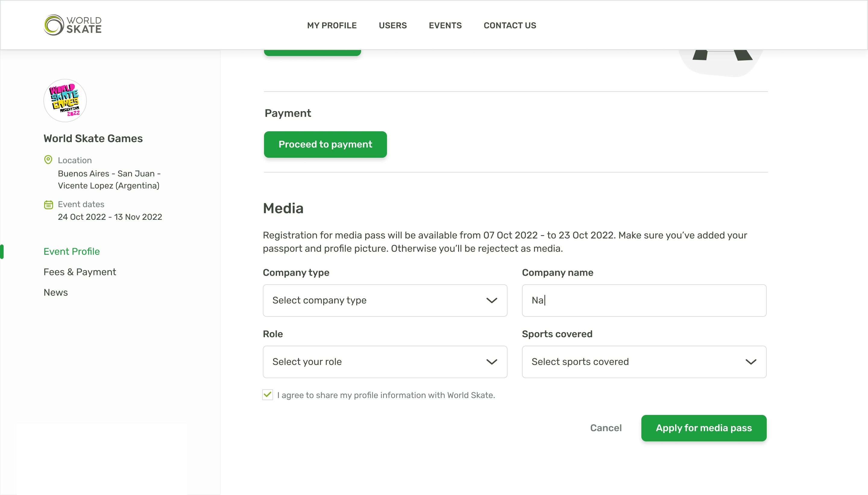
Task: Click the World Skate Games event badge
Action: tap(65, 101)
